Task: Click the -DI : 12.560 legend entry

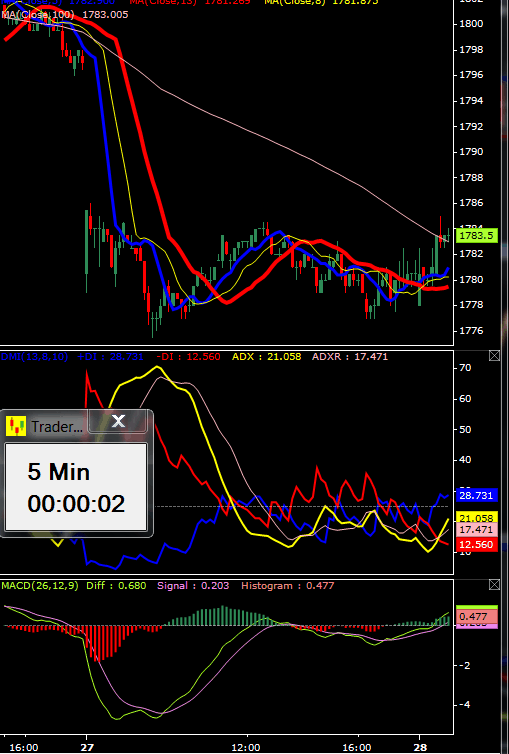Action: point(188,357)
